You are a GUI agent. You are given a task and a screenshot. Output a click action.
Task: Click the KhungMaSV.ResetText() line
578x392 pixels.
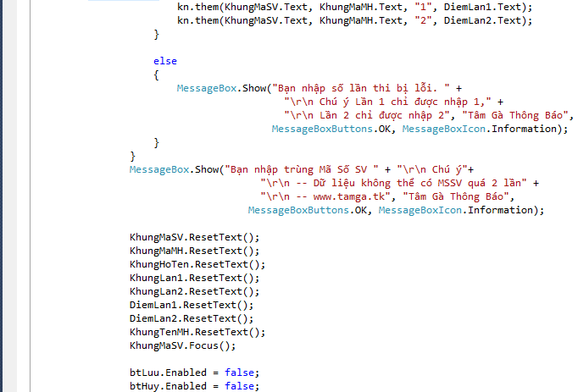coord(195,237)
